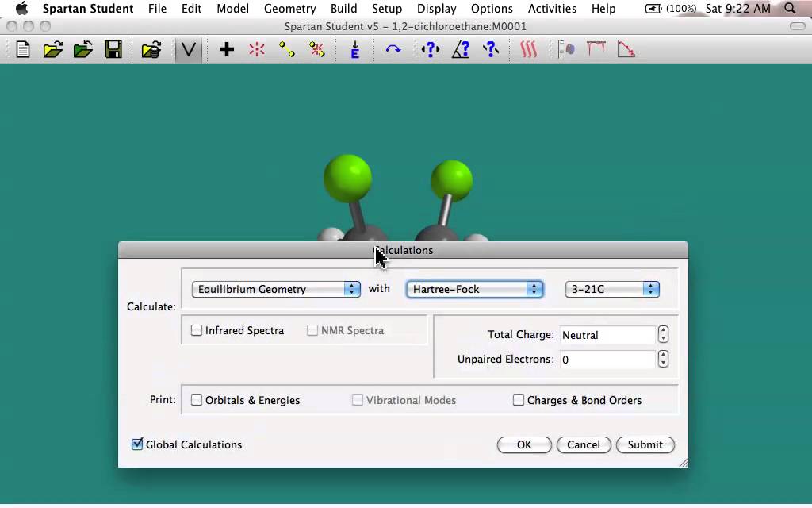
Task: Click the blue curved arrow icon
Action: point(393,50)
